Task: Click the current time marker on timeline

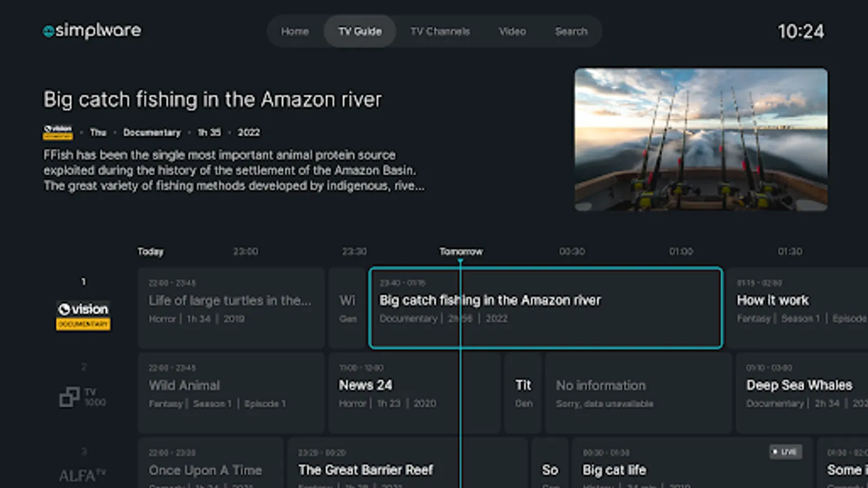Action: click(x=461, y=261)
